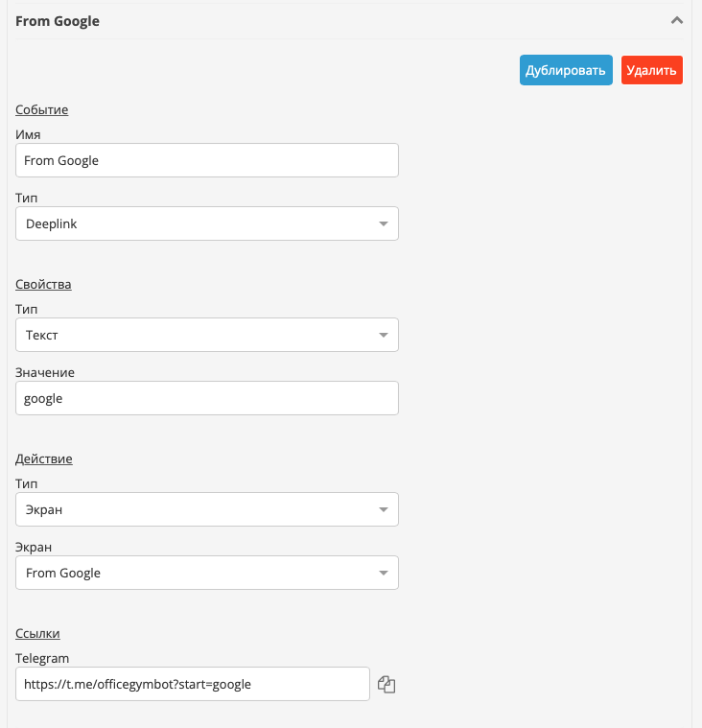Click the arrow on the Экран type select
Viewport: 702px width, 728px height.
coord(384,509)
